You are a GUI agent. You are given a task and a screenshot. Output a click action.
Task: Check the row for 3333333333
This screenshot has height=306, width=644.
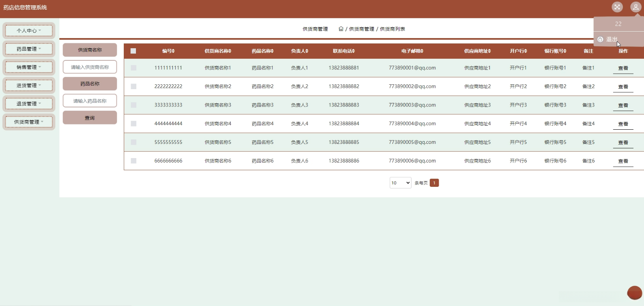[x=134, y=105]
